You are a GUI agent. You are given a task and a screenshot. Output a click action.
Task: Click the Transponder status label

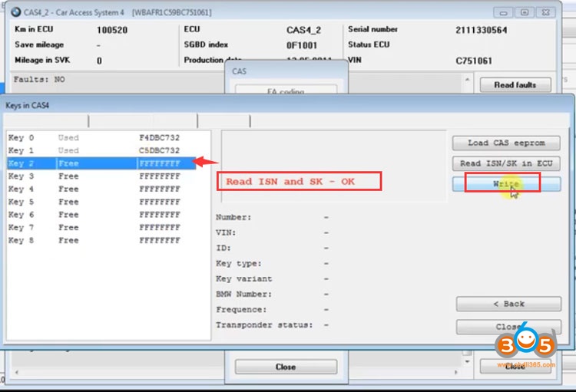pyautogui.click(x=264, y=325)
